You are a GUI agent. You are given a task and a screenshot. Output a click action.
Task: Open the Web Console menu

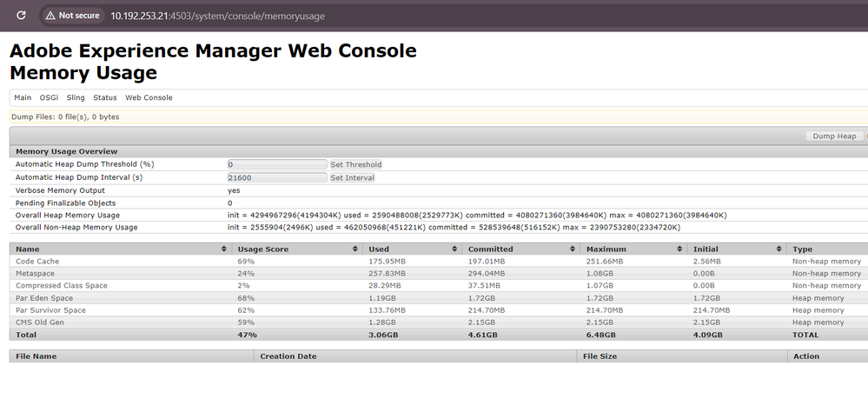(x=149, y=97)
